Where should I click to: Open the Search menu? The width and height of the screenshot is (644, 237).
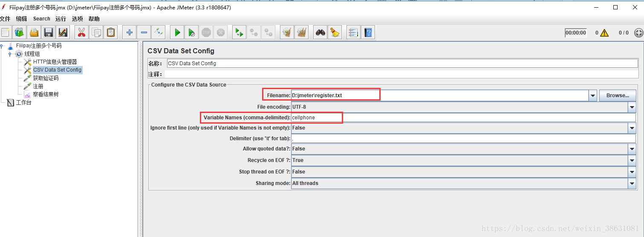tap(42, 19)
